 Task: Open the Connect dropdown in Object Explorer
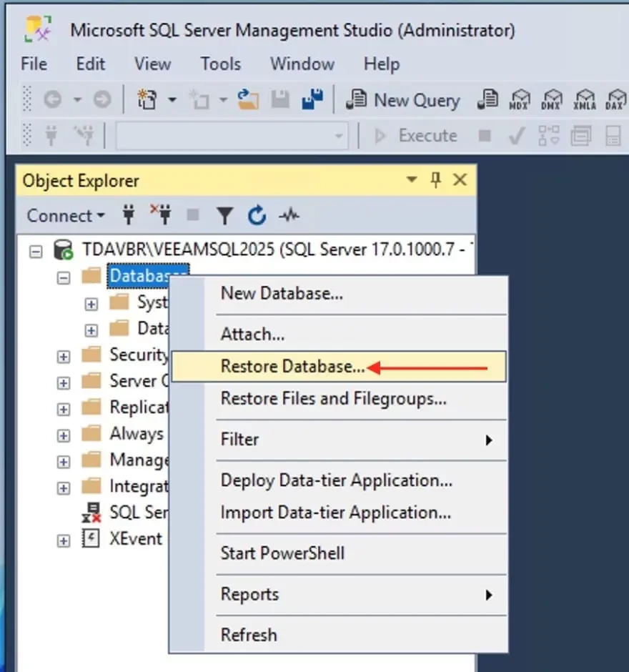(66, 216)
